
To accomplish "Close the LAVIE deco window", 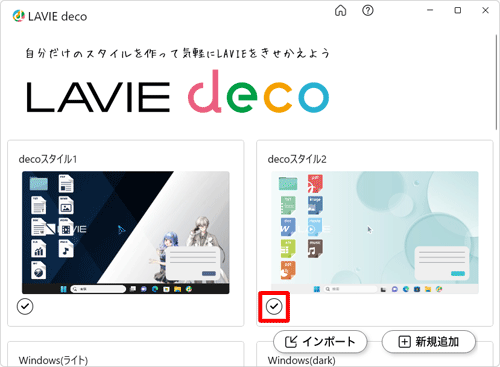I will 485,10.
